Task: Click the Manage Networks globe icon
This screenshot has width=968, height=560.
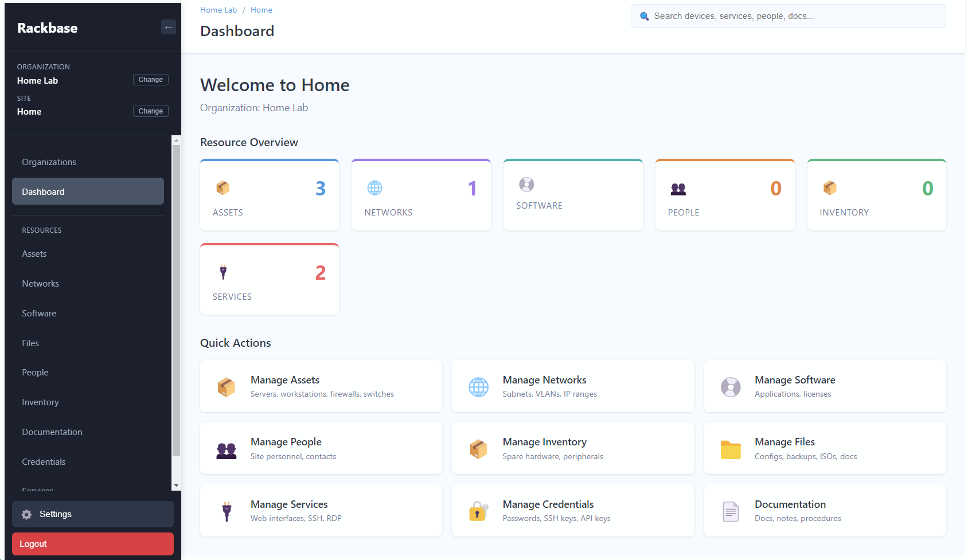Action: 479,387
